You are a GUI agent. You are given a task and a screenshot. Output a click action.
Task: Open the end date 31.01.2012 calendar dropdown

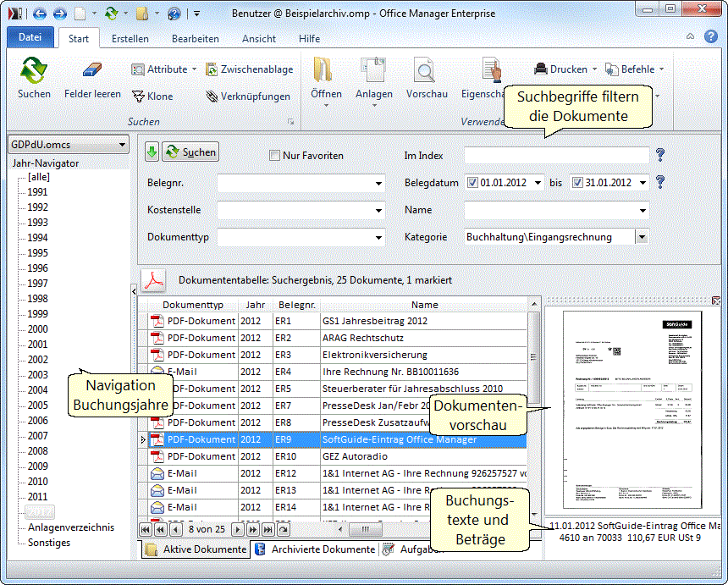pos(643,183)
